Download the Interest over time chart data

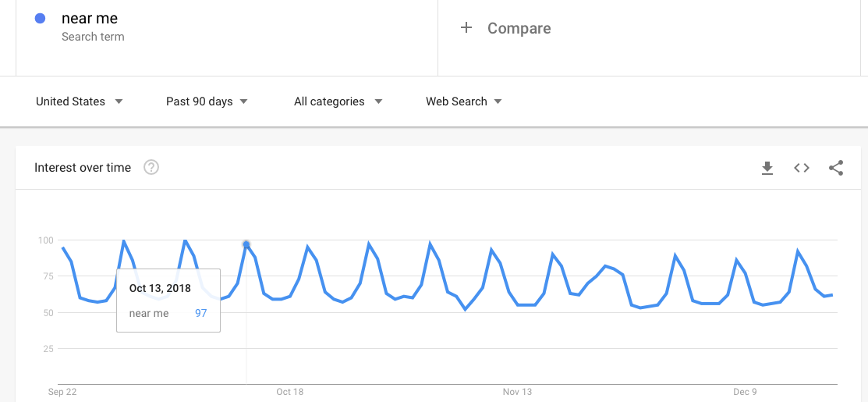pos(767,168)
